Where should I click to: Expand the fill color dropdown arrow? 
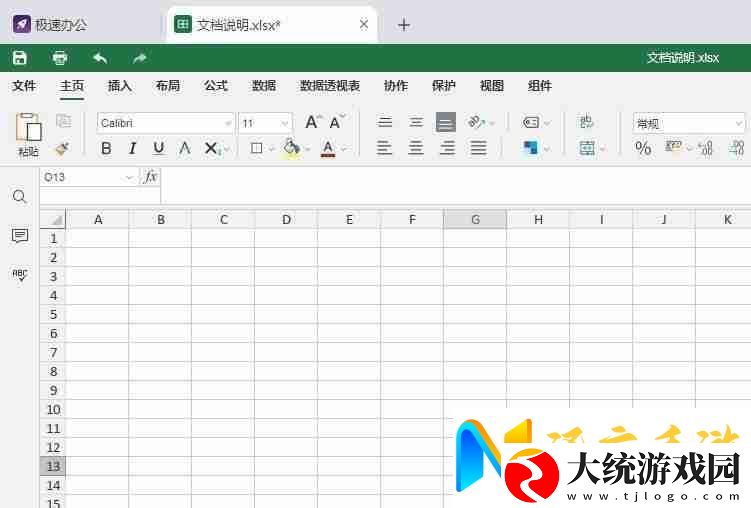307,149
